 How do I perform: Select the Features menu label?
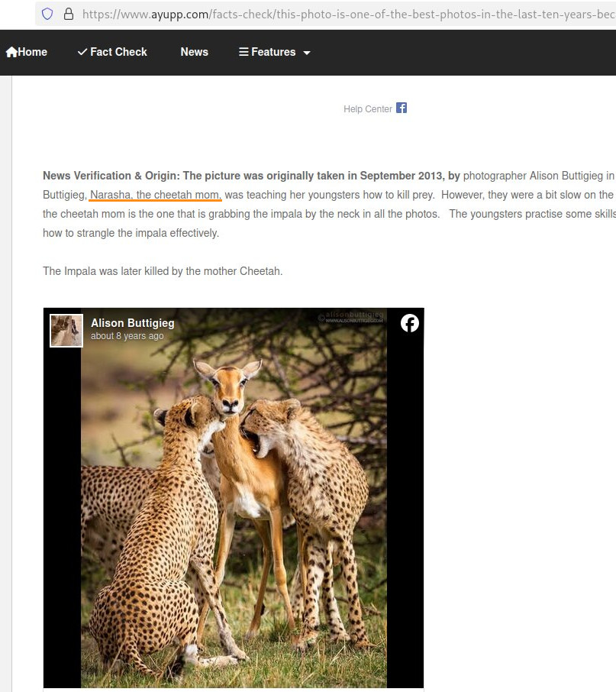coord(273,52)
